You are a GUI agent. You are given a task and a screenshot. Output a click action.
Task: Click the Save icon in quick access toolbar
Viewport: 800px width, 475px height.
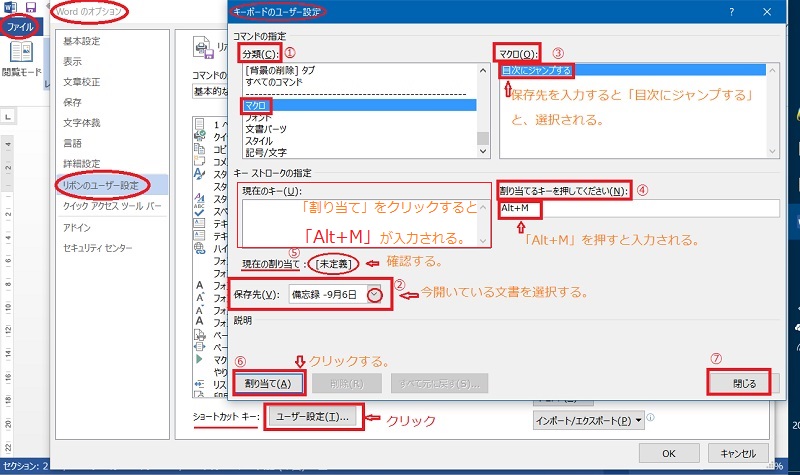click(31, 7)
